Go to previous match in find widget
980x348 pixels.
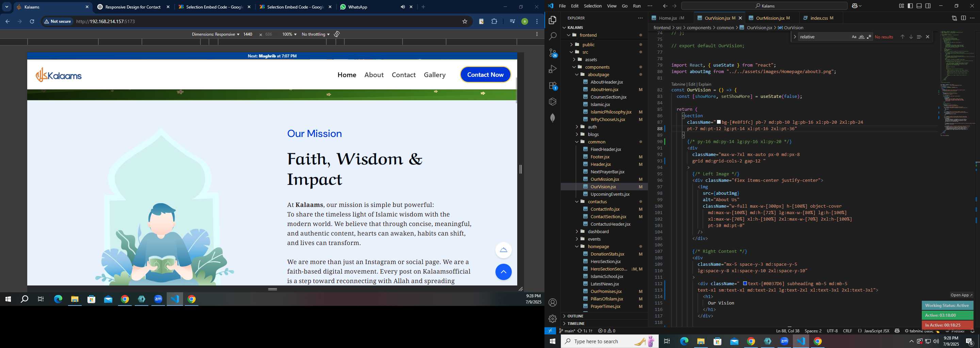click(x=902, y=37)
